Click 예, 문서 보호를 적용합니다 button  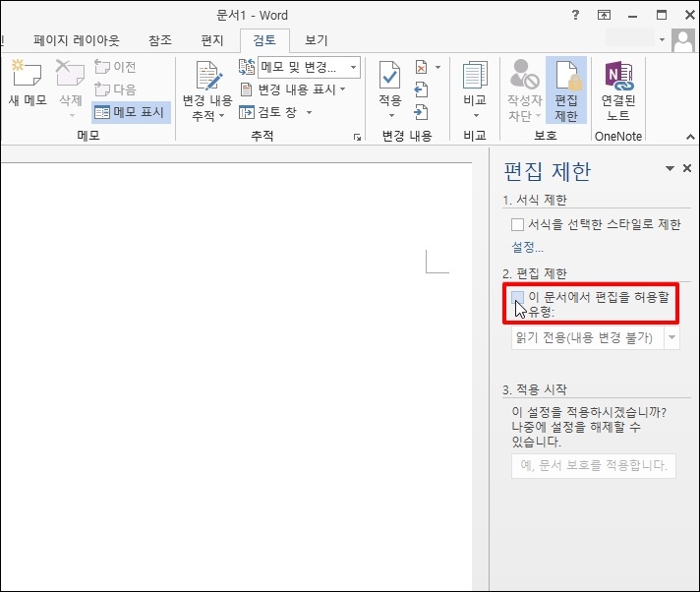pos(593,466)
